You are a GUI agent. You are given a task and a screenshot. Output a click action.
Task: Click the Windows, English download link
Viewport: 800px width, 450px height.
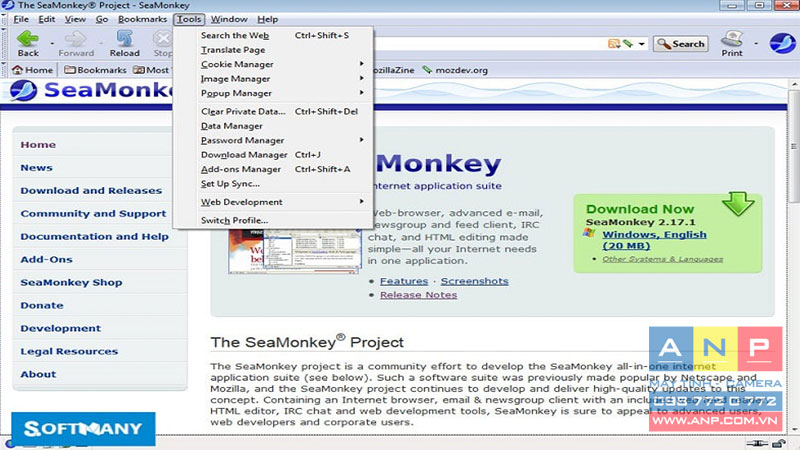click(x=654, y=240)
